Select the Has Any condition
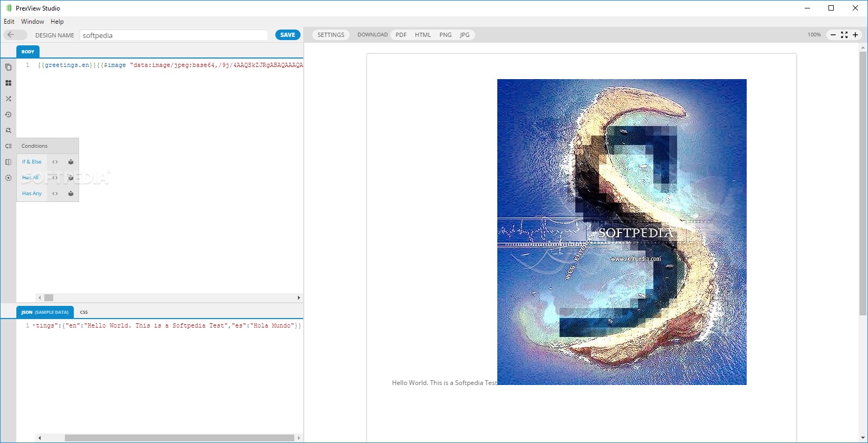Viewport: 868px width, 443px height. pyautogui.click(x=32, y=194)
